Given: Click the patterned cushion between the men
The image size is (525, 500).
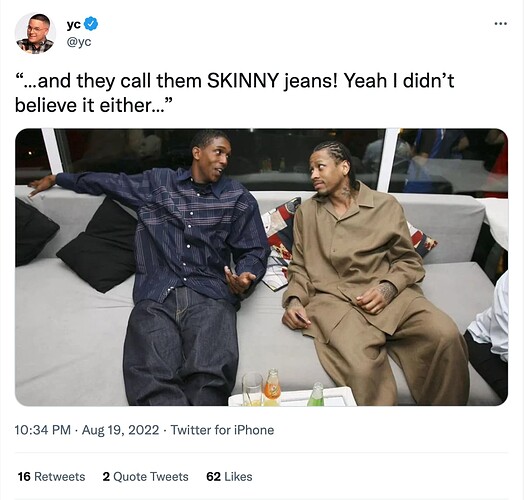Looking at the screenshot, I should click(x=280, y=244).
